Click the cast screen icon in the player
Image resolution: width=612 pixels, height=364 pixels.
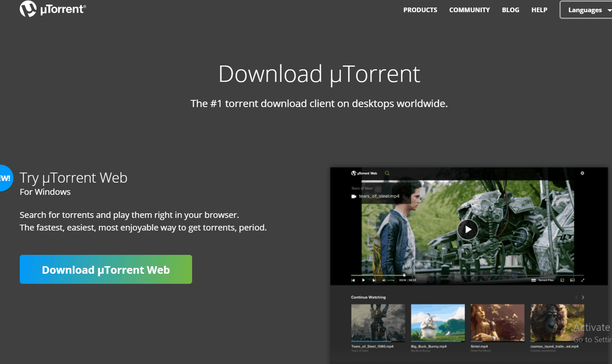tap(562, 280)
